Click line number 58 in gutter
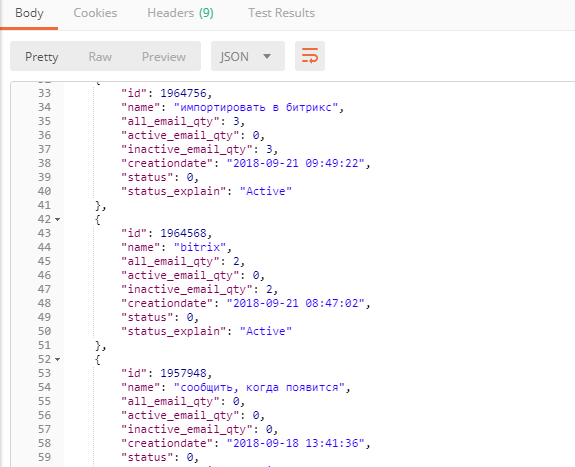This screenshot has height=467, width=575. tap(44, 444)
